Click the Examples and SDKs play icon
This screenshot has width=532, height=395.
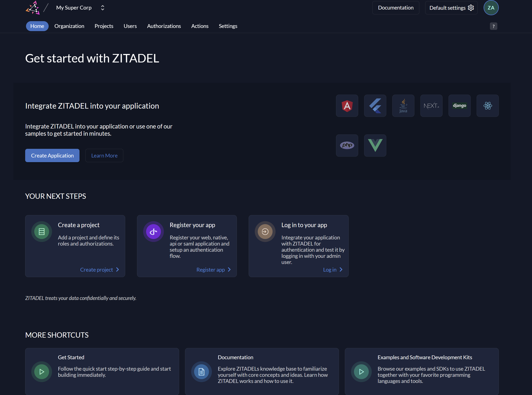(x=361, y=372)
